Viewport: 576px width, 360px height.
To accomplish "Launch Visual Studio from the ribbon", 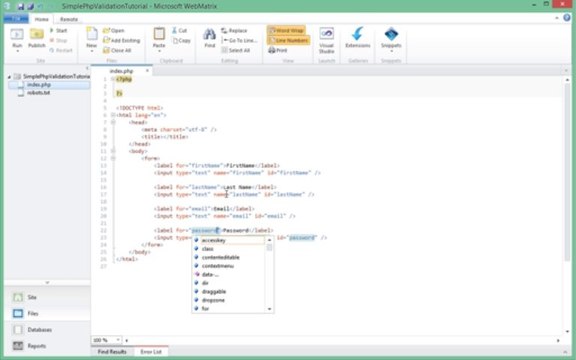I will click(327, 40).
